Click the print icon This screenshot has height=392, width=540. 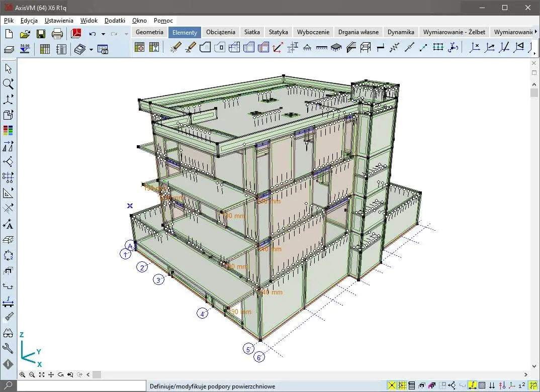click(x=57, y=34)
